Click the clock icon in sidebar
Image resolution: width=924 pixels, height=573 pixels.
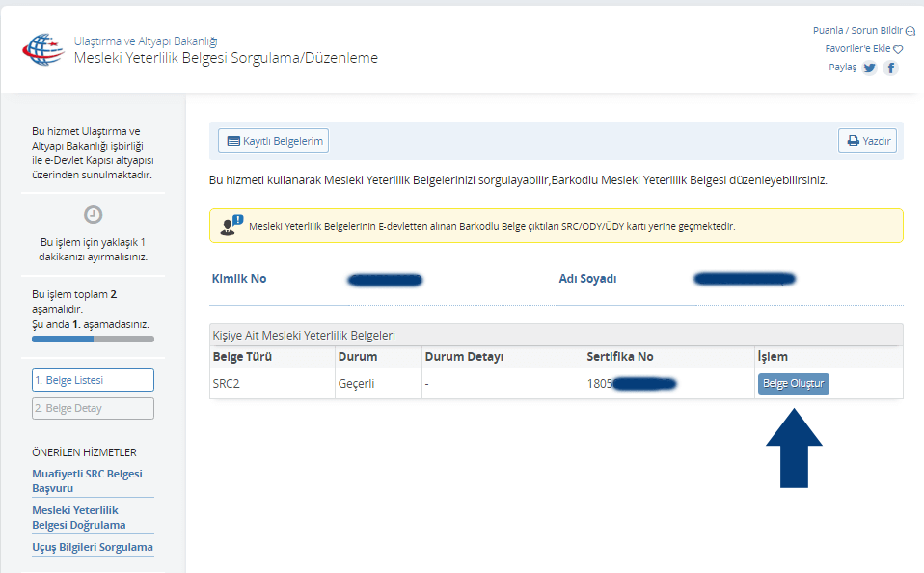pos(94,215)
